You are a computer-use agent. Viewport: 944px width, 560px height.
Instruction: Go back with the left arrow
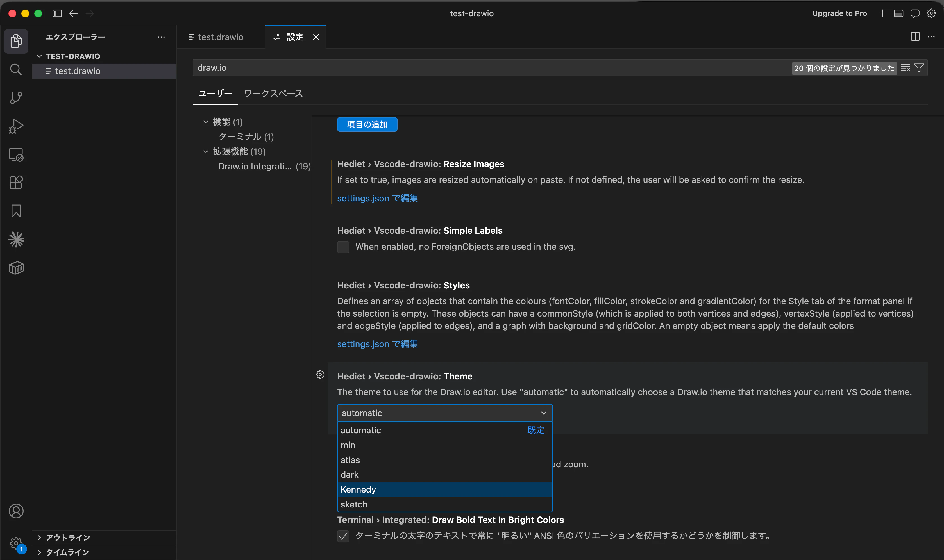[74, 13]
